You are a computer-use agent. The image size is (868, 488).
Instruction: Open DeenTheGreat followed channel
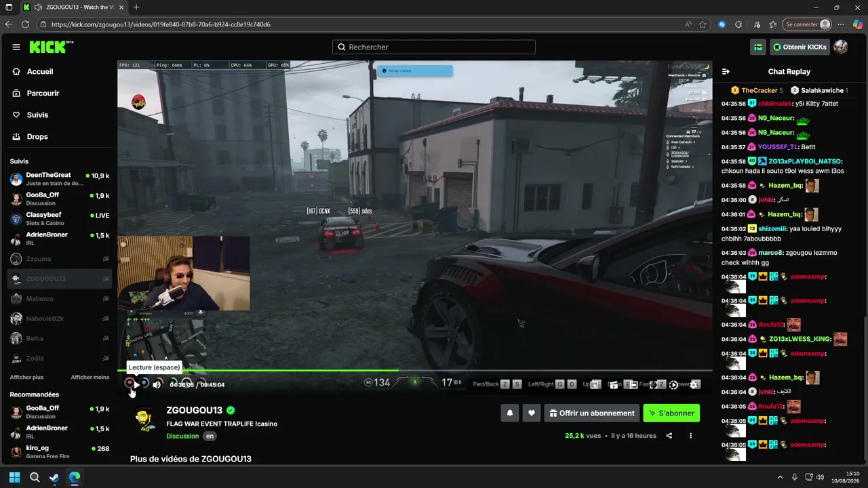(60, 179)
